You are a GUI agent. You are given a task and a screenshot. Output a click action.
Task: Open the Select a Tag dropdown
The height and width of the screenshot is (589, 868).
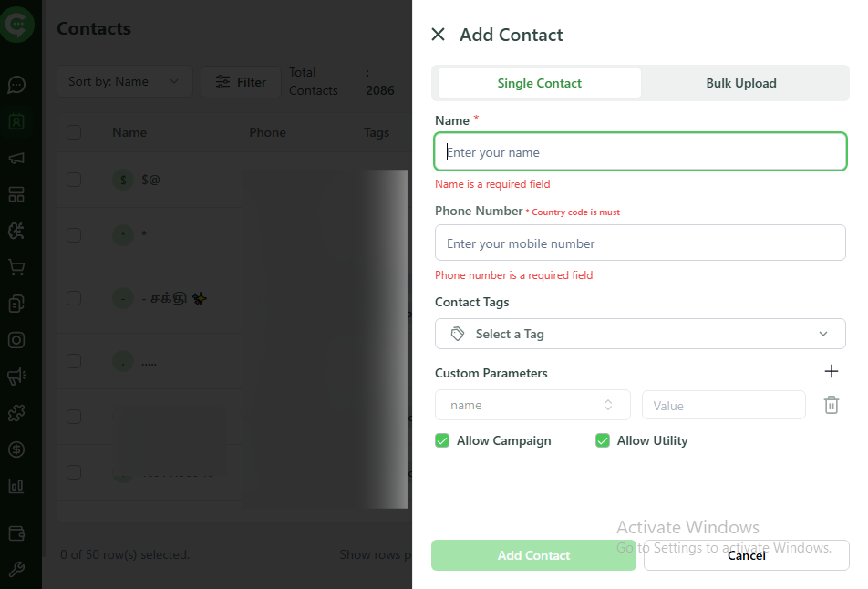point(640,334)
